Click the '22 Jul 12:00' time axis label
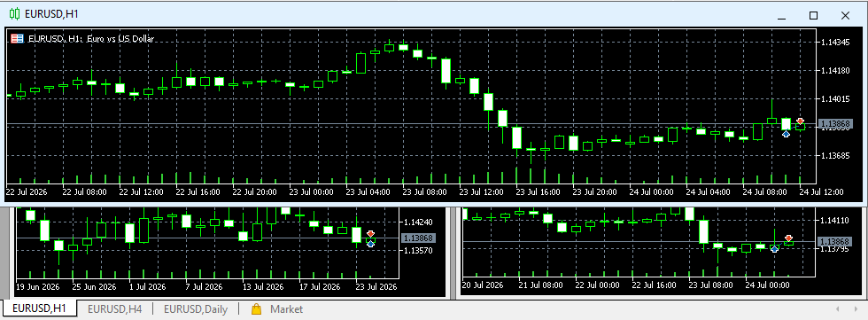This screenshot has height=320, width=868. click(x=141, y=192)
